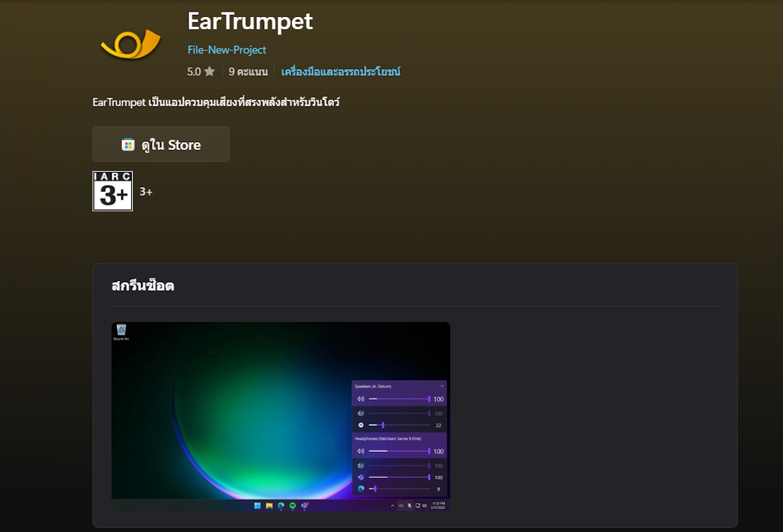Screen dimensions: 783x532
Task: Open the File-New-Project publisher link
Action: tap(226, 50)
